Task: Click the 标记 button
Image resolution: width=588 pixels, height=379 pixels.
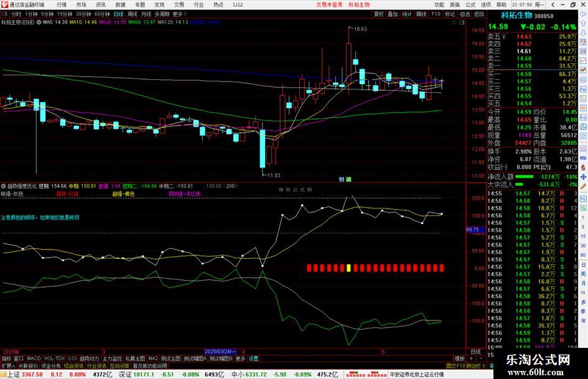Action: point(450,14)
